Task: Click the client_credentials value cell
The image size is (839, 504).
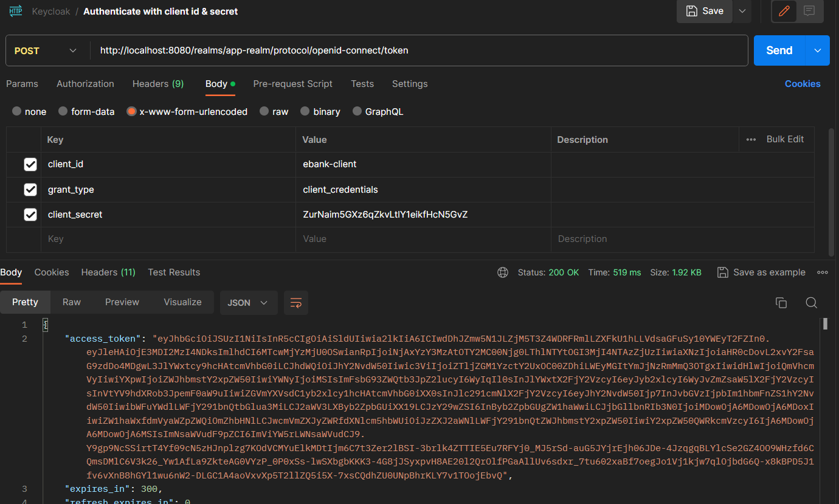Action: tap(423, 190)
